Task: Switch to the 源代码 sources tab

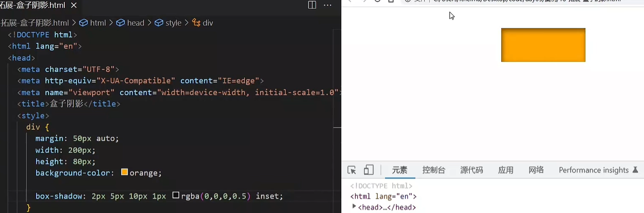Action: [471, 170]
